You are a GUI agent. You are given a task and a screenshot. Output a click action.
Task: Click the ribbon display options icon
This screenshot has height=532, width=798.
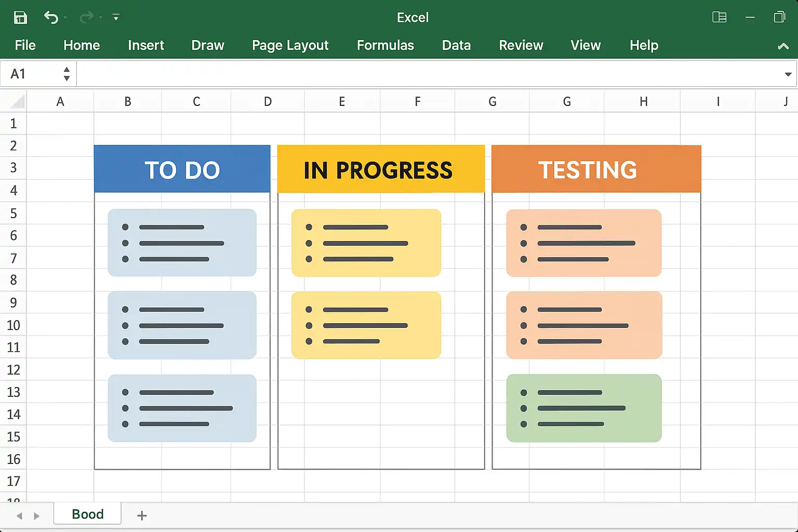tap(719, 17)
